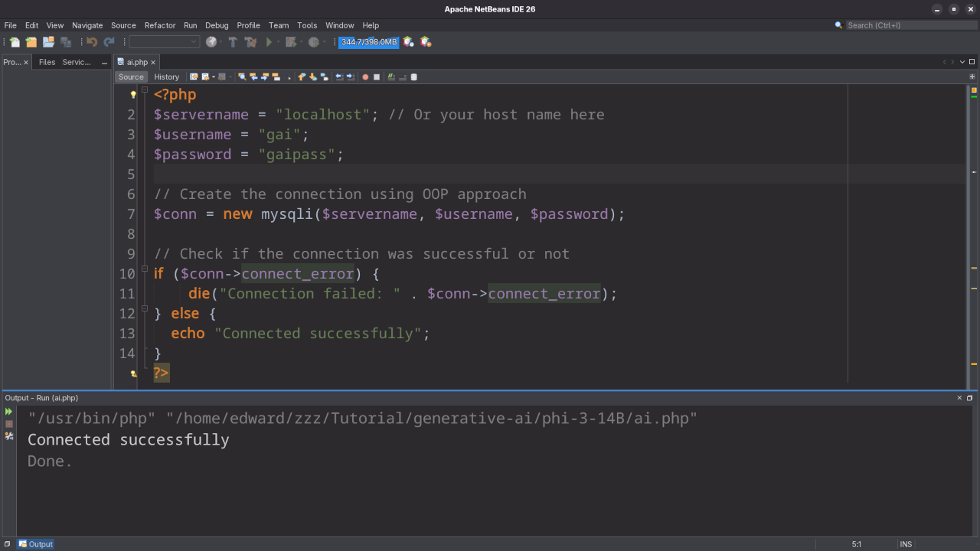
Task: Click the editor split plus button
Action: [972, 77]
